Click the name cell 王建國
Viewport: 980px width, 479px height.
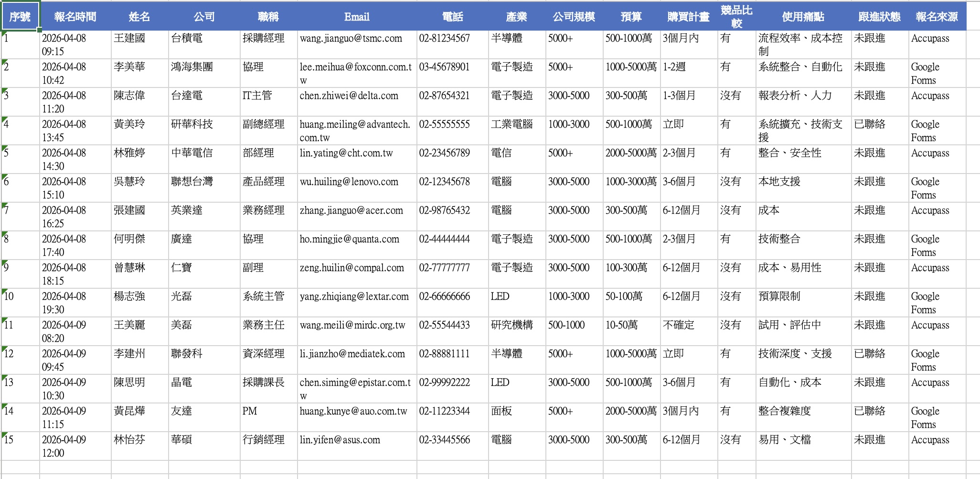(x=139, y=45)
